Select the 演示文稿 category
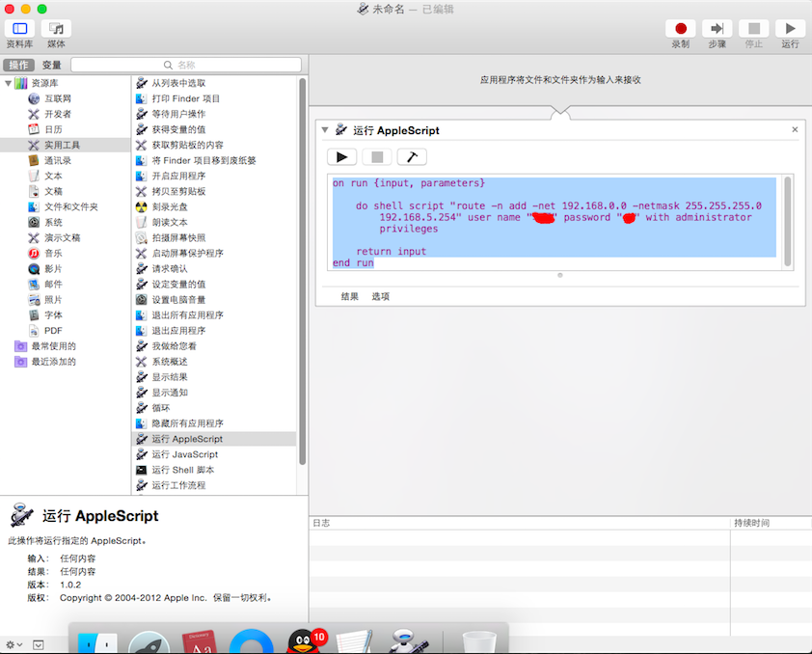Viewport: 812px width, 654px height. [x=65, y=237]
